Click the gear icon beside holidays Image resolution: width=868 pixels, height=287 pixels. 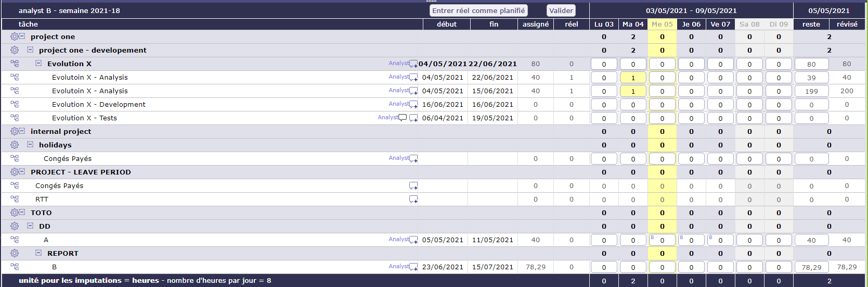click(14, 145)
